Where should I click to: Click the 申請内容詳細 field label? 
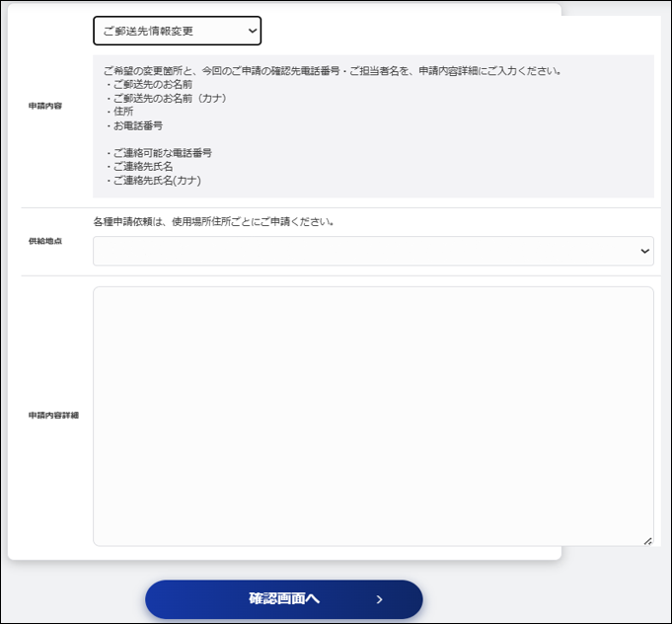click(53, 415)
